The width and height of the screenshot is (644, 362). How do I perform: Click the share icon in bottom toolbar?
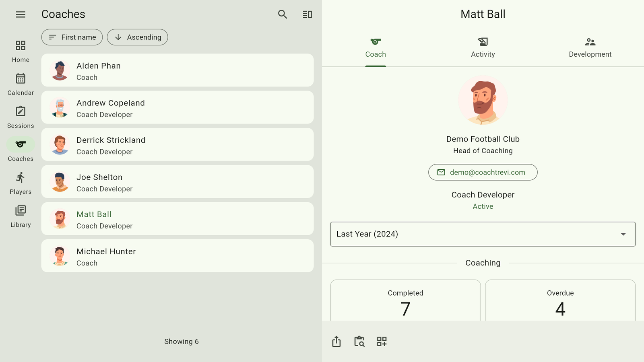tap(336, 341)
